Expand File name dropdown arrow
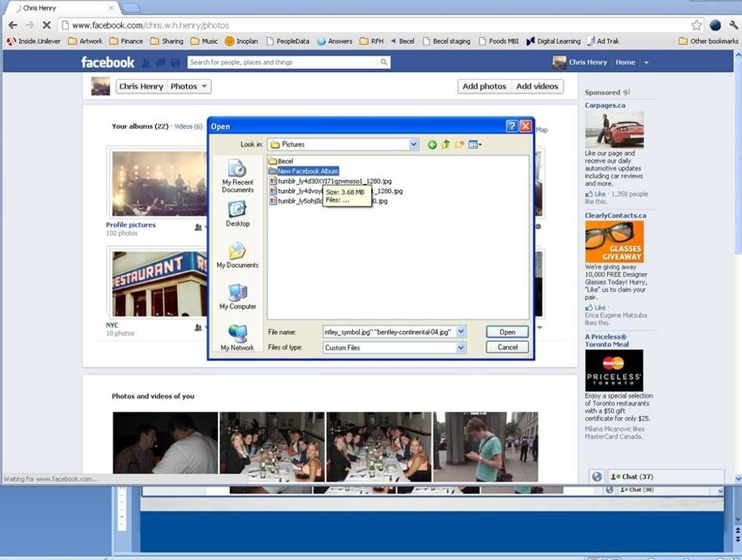Image resolution: width=742 pixels, height=560 pixels. click(x=461, y=332)
